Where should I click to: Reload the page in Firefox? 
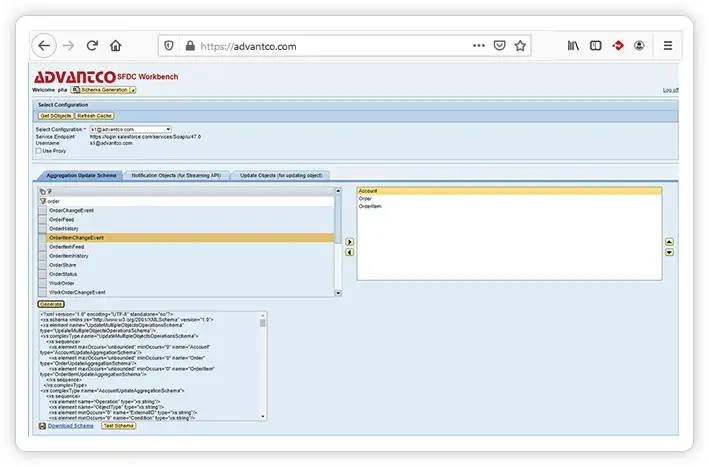coord(92,46)
